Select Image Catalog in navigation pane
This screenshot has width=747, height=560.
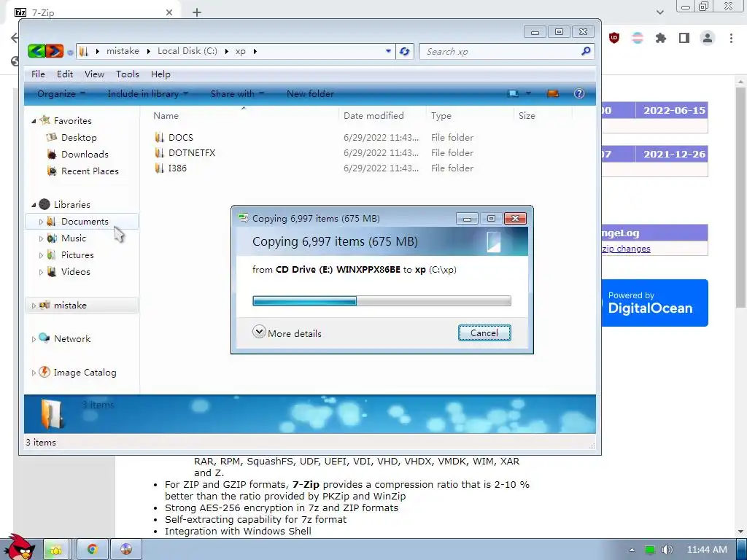tap(85, 373)
